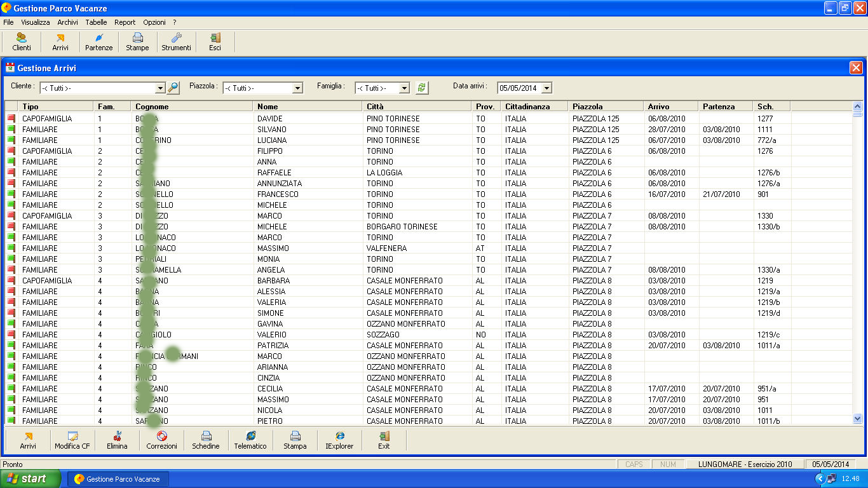This screenshot has height=488, width=868.
Task: Click the BORGARO TORINESE cell
Action: click(x=402, y=226)
